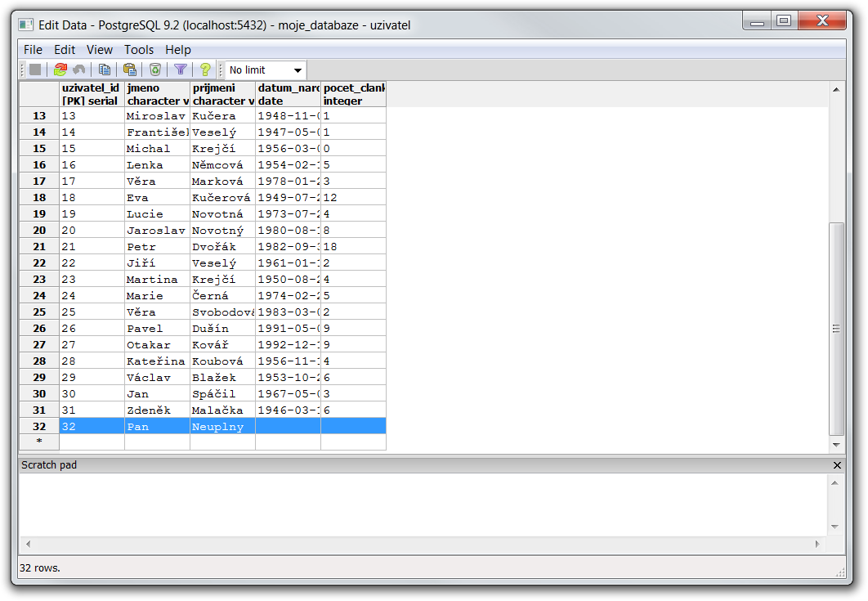The image size is (868, 601).
Task: Close the Scratch pad panel
Action: coord(837,465)
